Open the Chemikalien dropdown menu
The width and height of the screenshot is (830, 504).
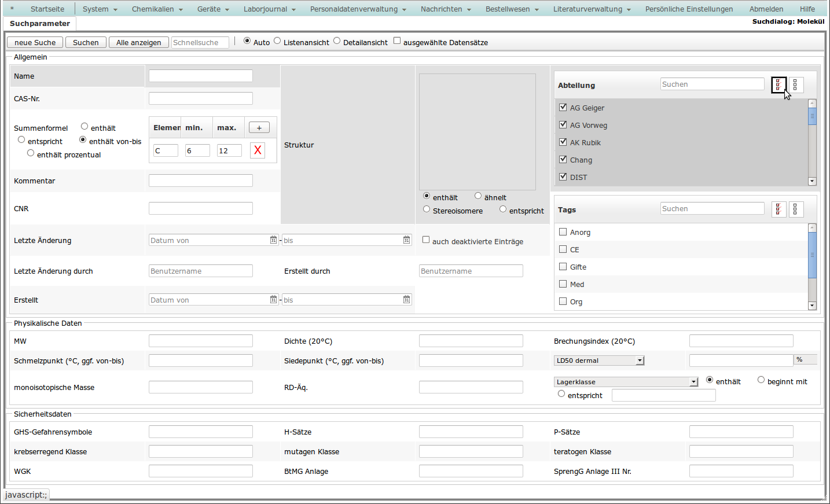click(157, 9)
